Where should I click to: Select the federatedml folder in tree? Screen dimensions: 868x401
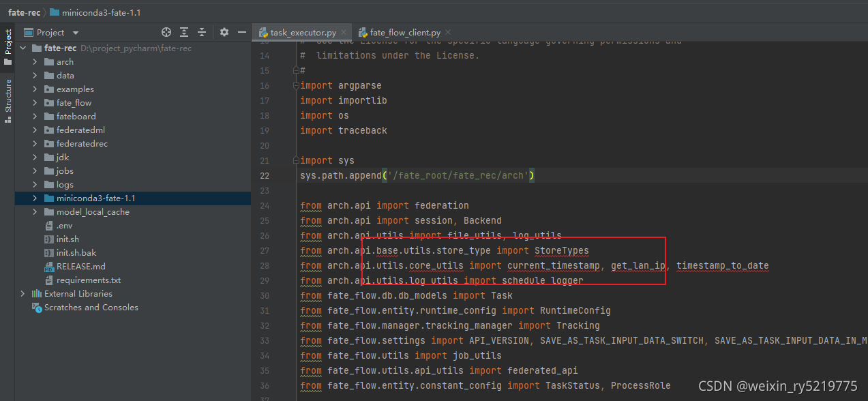click(x=80, y=130)
